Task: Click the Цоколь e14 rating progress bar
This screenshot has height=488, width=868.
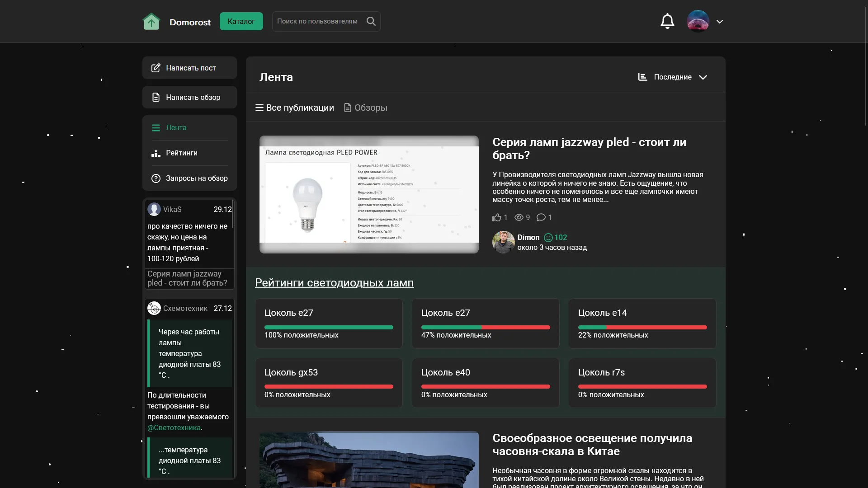Action: tap(642, 327)
